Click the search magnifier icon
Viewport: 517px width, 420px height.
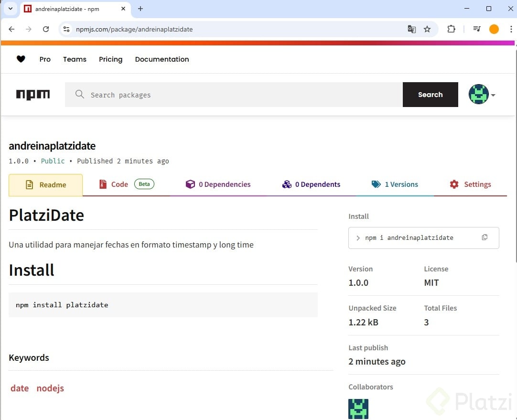pos(79,94)
